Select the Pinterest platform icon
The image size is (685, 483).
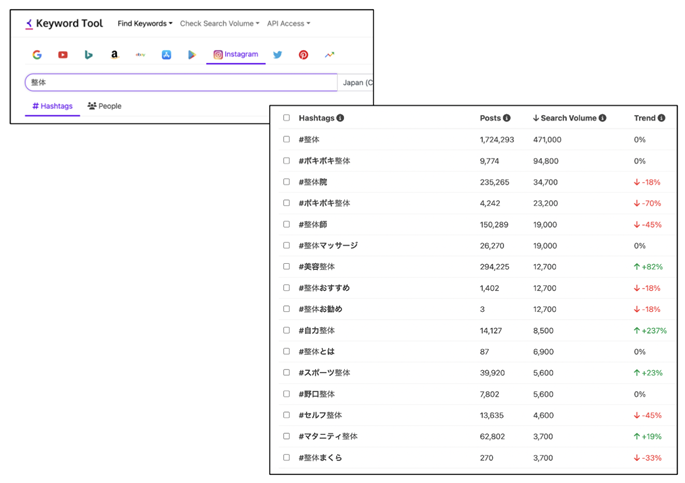click(303, 55)
